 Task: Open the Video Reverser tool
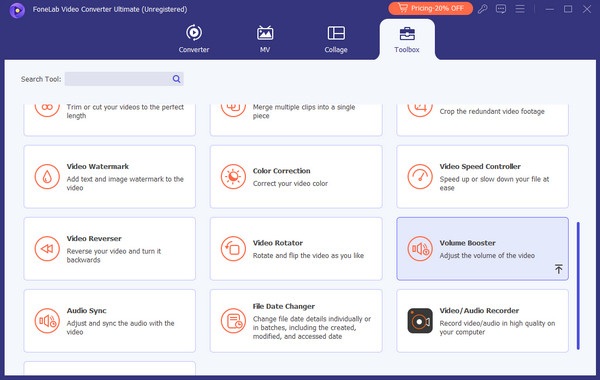[109, 249]
